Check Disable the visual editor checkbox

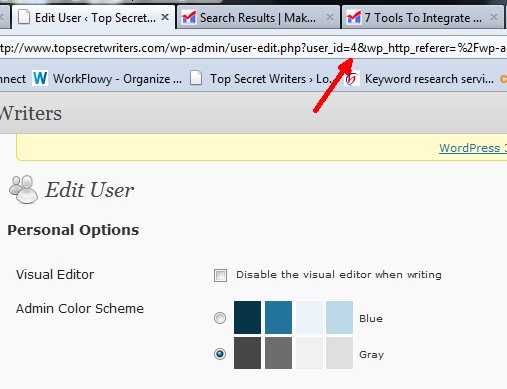click(220, 275)
